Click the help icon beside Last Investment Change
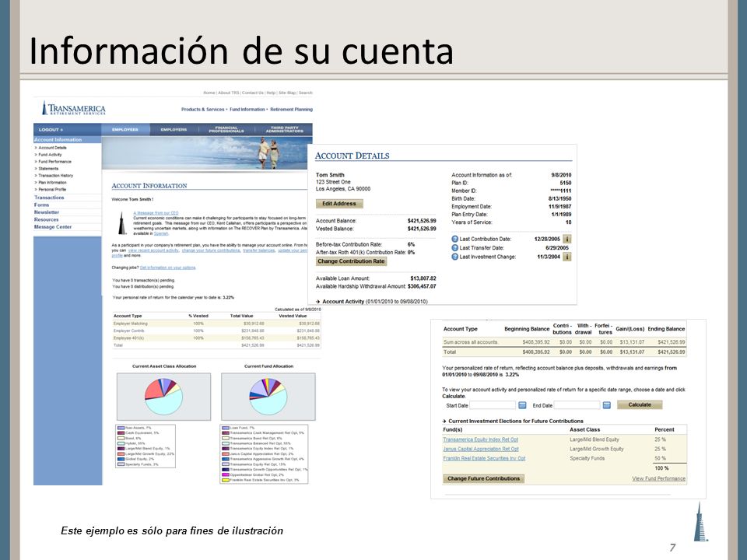The image size is (747, 560). click(455, 257)
